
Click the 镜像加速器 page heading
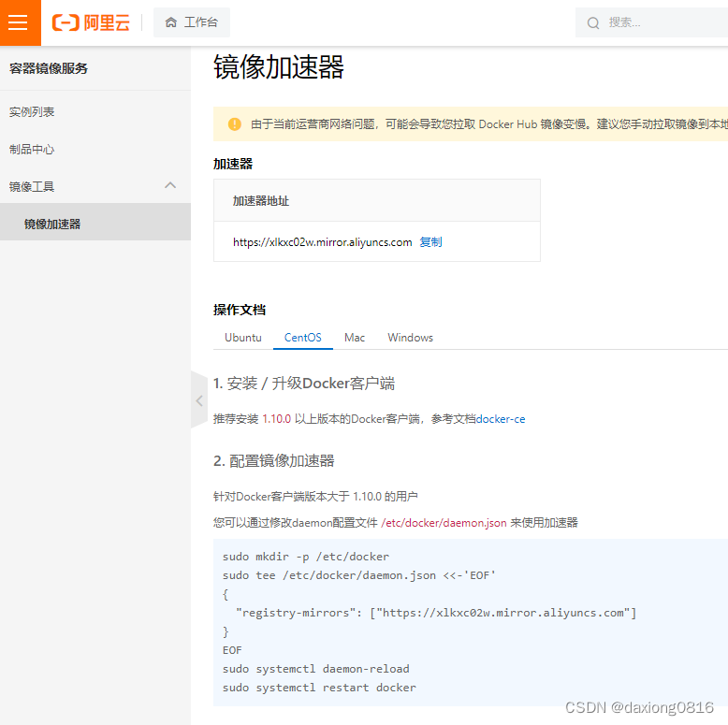[279, 66]
